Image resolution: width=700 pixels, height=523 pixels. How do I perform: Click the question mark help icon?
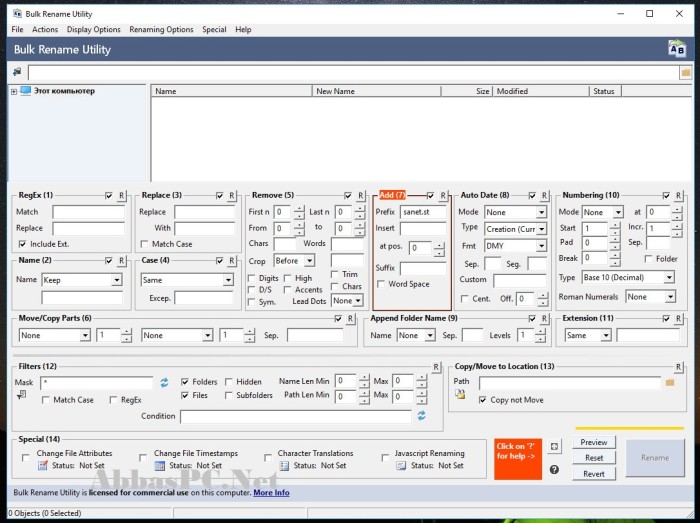pos(554,469)
